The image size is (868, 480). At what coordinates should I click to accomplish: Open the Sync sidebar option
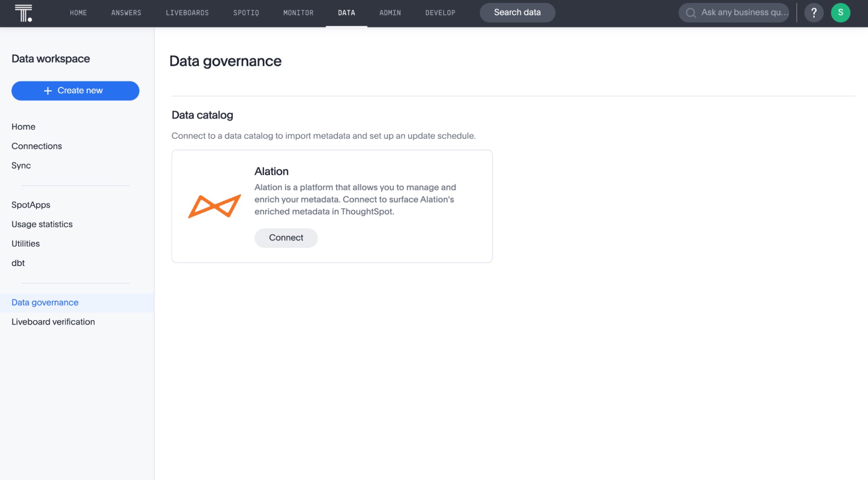(21, 165)
